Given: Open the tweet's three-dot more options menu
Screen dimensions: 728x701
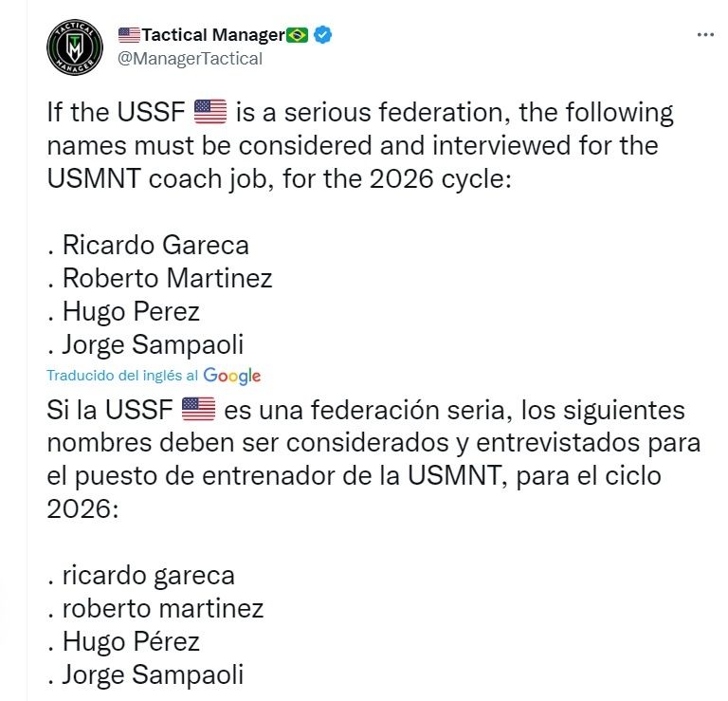Looking at the screenshot, I should coord(705,35).
